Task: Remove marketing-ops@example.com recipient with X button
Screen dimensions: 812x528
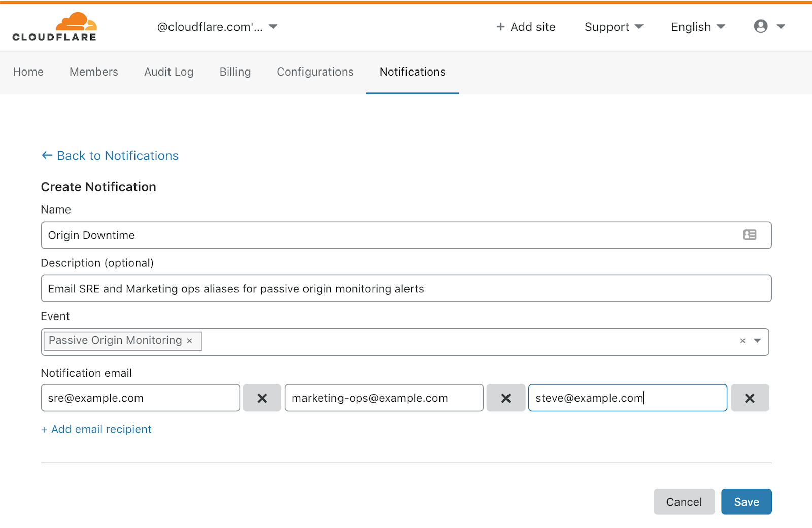Action: click(x=506, y=398)
